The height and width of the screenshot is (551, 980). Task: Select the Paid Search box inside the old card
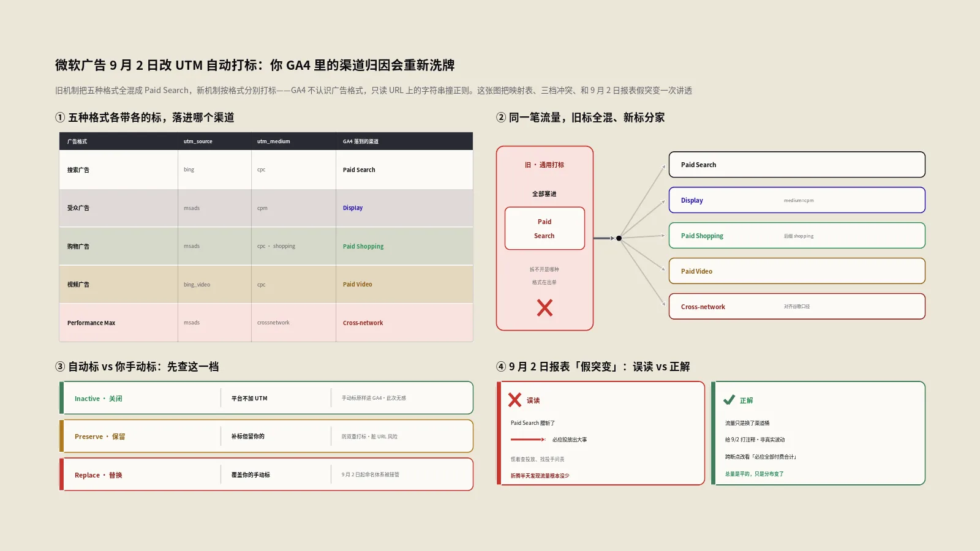click(545, 228)
